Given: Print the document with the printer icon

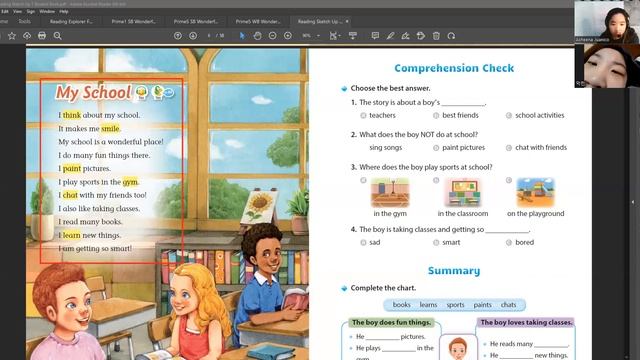Looking at the screenshot, I should coord(42,36).
